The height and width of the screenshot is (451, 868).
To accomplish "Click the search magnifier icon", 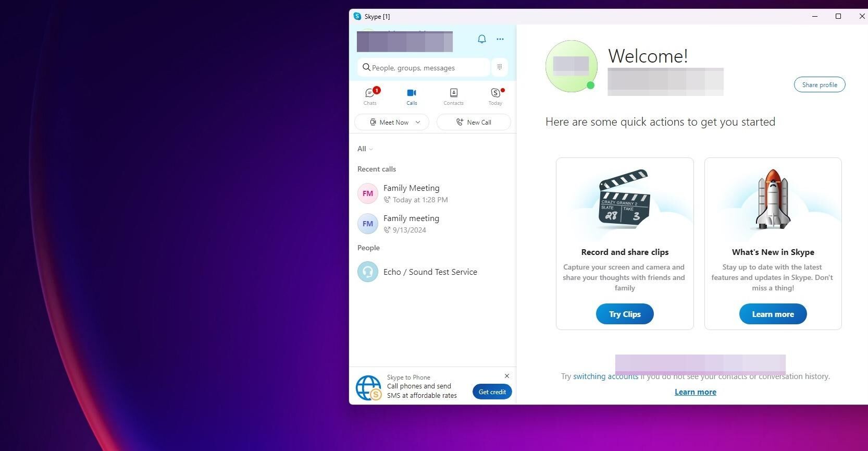I will [366, 67].
